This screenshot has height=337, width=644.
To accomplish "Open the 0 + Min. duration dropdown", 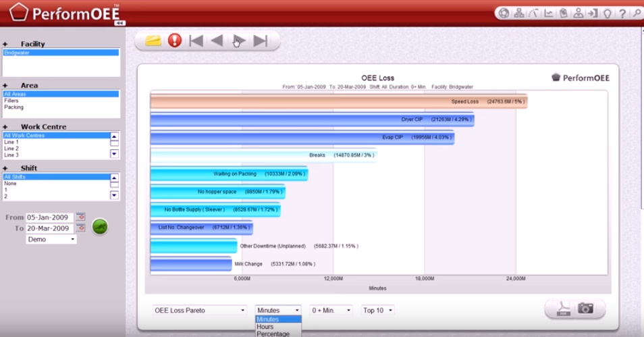I will tap(331, 310).
